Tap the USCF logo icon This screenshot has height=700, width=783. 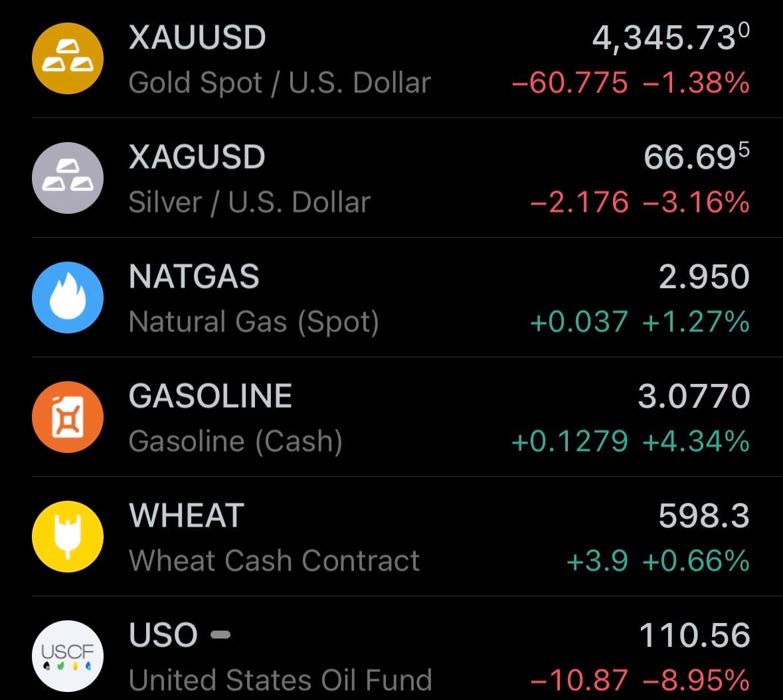click(68, 655)
